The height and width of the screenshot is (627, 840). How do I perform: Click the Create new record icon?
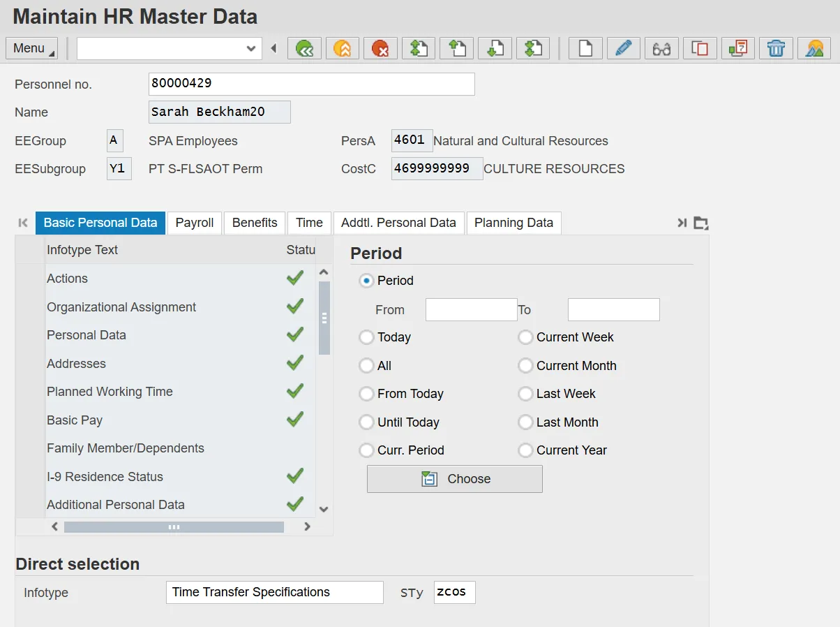(x=585, y=48)
